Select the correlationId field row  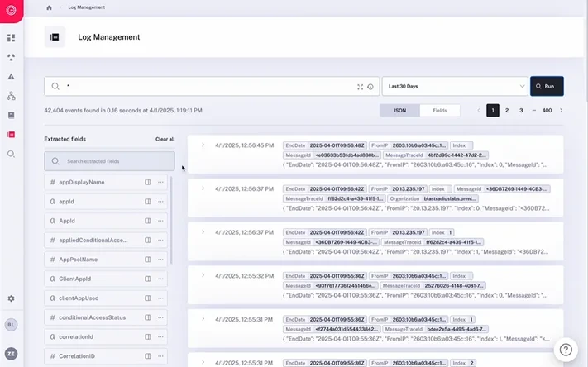click(x=106, y=336)
